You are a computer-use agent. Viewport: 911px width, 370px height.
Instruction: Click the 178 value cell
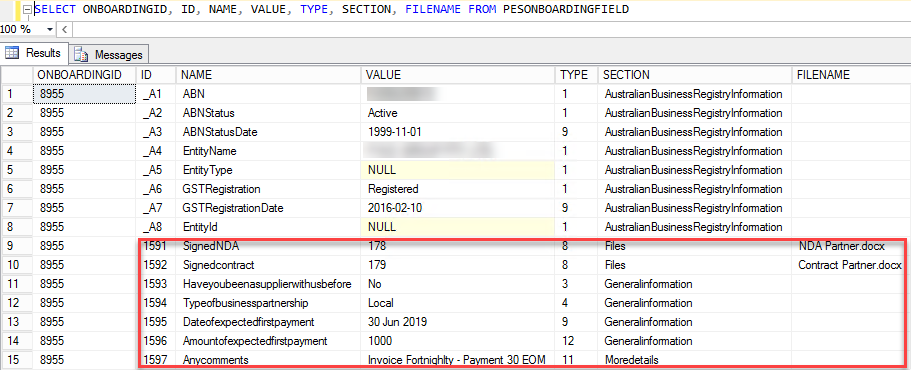tap(458, 246)
